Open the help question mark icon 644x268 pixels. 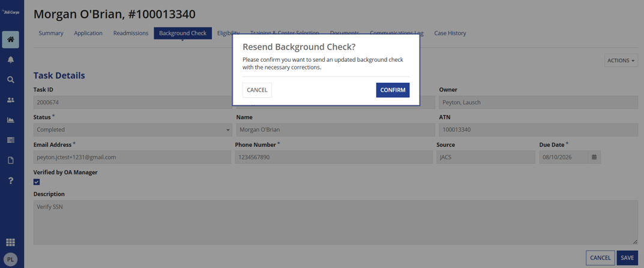pyautogui.click(x=11, y=180)
